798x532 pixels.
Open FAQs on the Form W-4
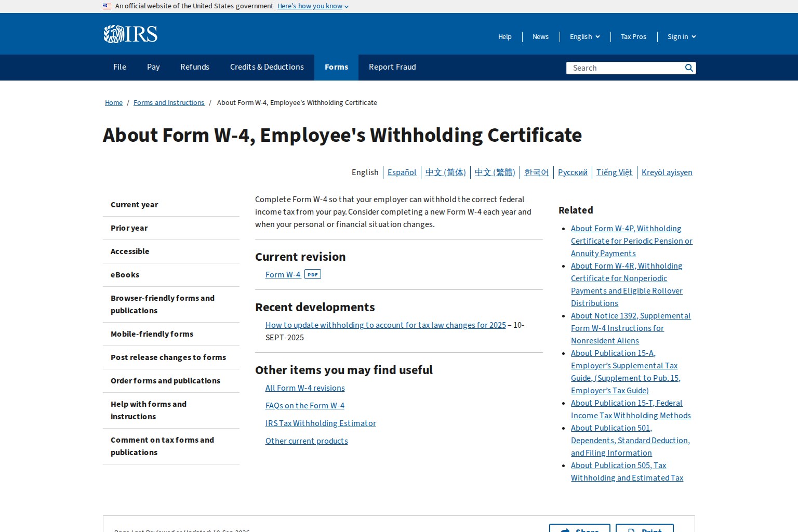point(305,406)
